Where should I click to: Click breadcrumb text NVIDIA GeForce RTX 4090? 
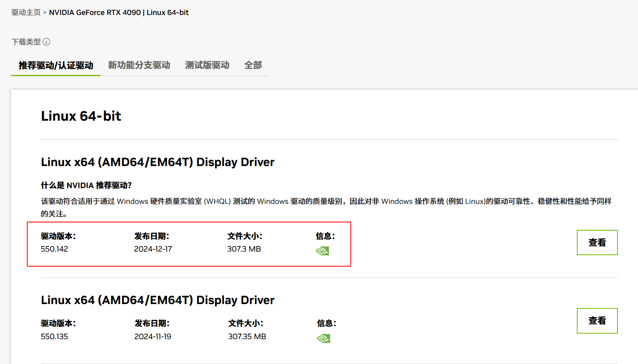95,13
